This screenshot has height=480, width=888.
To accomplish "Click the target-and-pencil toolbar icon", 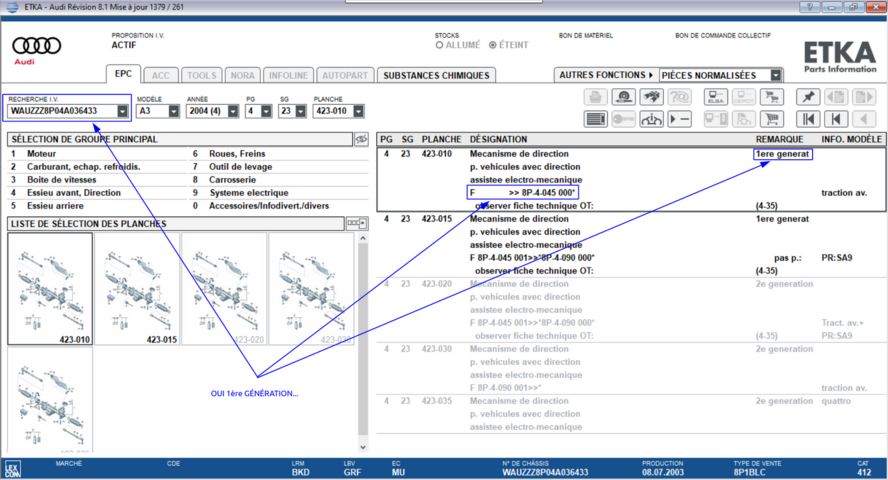I will (x=624, y=97).
